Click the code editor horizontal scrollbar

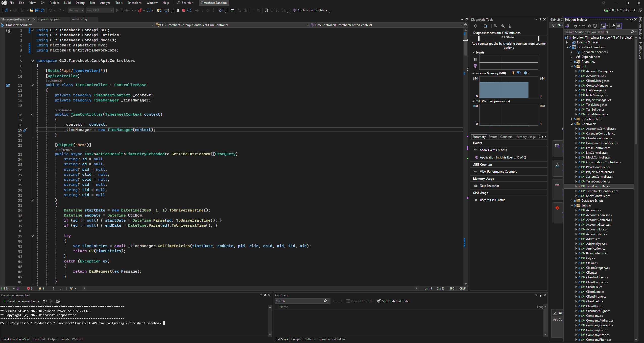tap(250, 288)
